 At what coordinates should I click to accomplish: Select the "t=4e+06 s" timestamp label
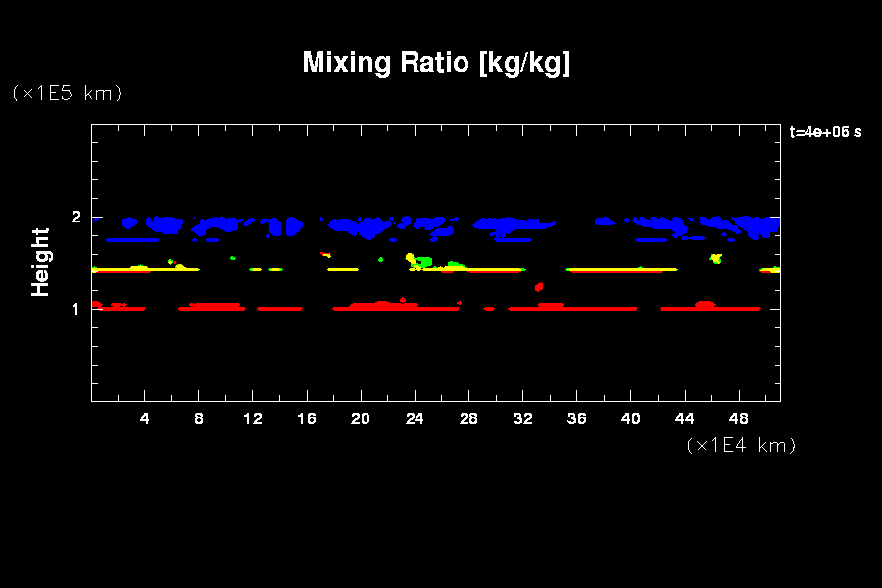[x=825, y=132]
